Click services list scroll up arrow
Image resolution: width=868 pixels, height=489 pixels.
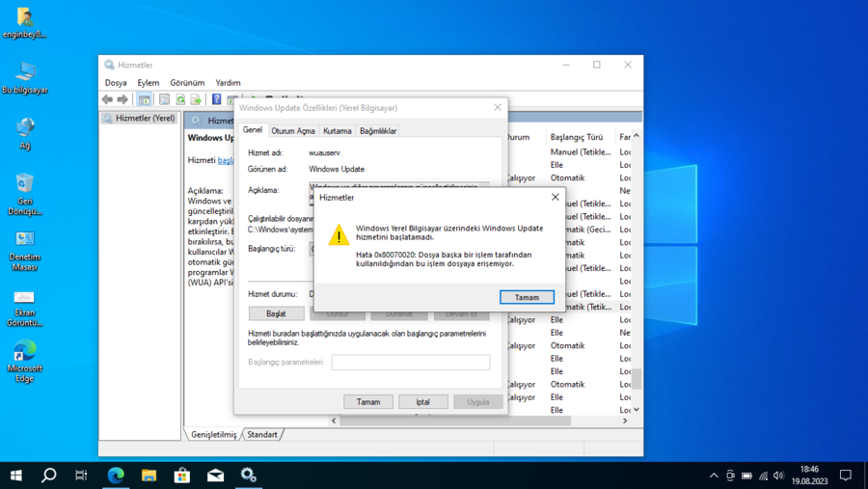tap(637, 136)
